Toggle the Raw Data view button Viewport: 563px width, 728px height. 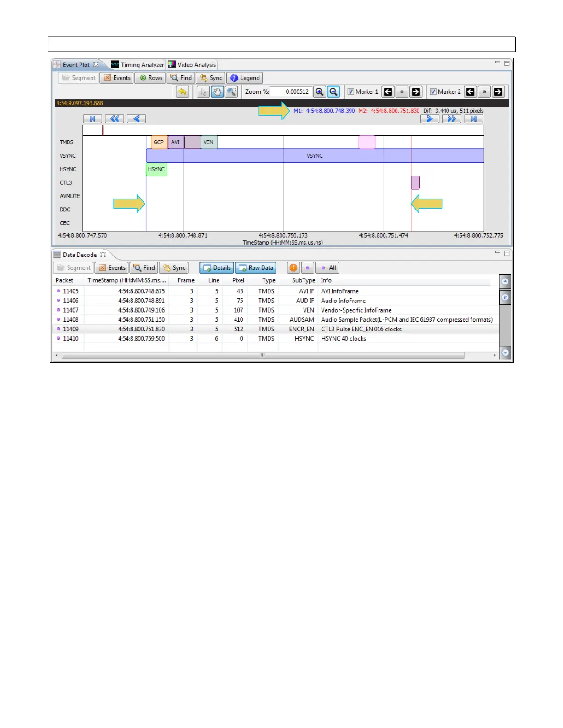tap(256, 268)
